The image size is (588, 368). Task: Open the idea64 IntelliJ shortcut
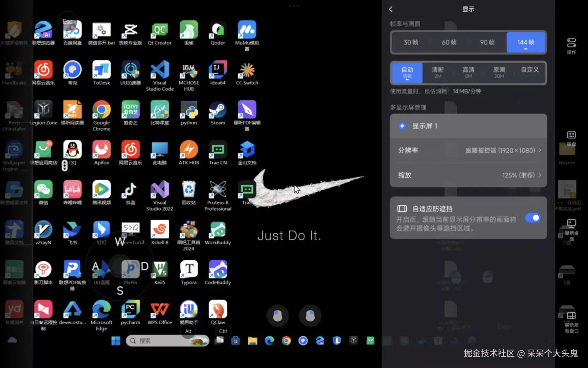(218, 73)
